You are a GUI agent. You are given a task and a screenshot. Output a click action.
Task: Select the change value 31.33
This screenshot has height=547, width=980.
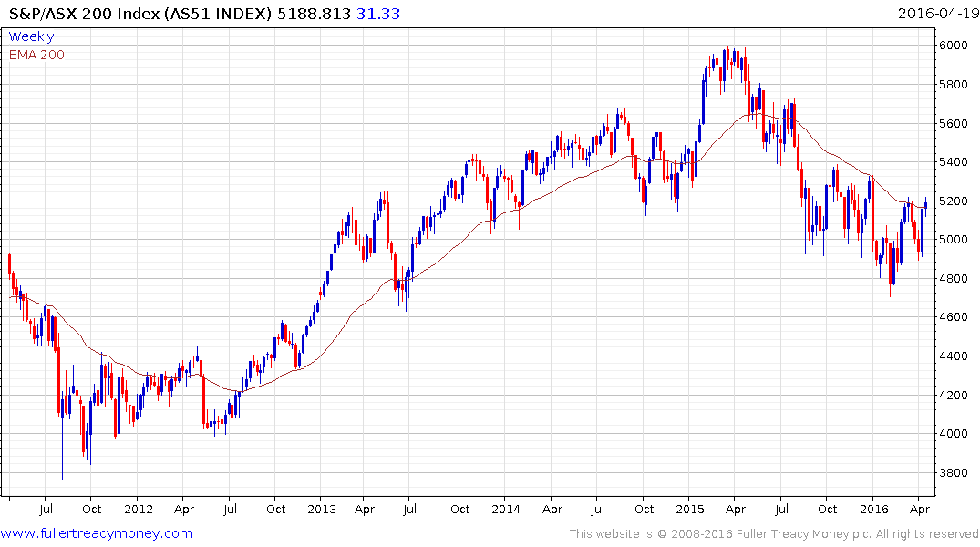click(378, 14)
